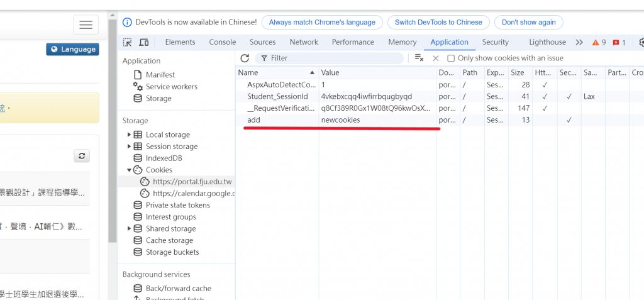Switch to the Console tab
This screenshot has width=644, height=300.
222,42
